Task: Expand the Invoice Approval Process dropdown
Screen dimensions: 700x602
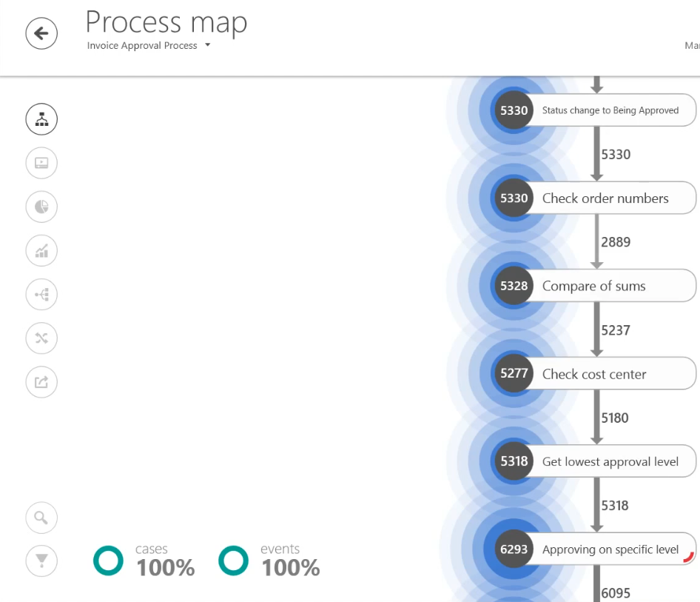Action: (x=207, y=45)
